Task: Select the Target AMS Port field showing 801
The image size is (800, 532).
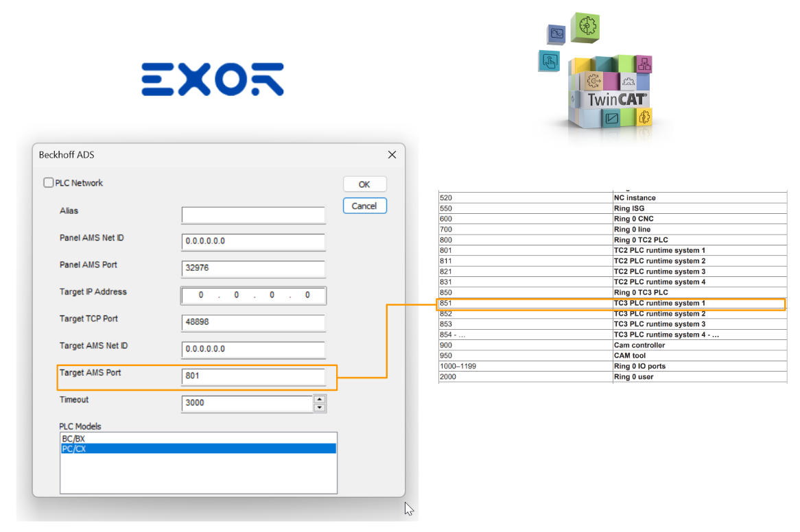Action: point(252,376)
